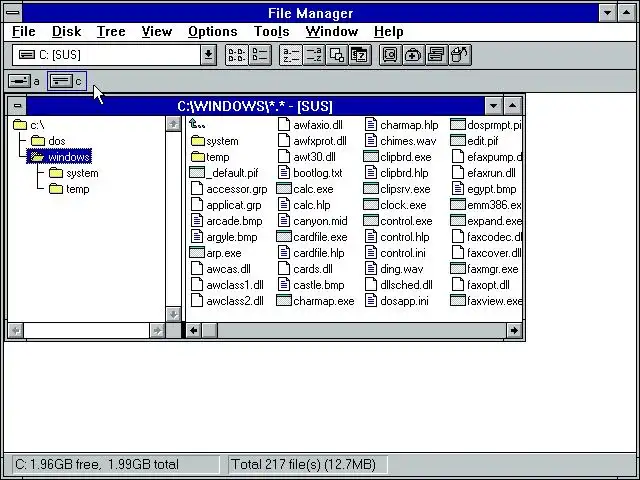Open the View menu
Image resolution: width=640 pixels, height=480 pixels.
pos(157,31)
